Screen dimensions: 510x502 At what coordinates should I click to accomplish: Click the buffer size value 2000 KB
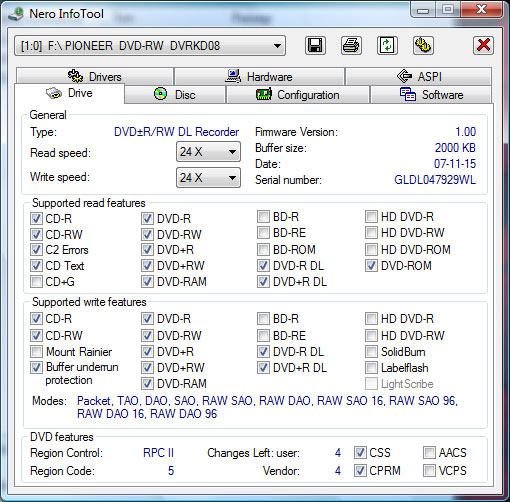point(455,148)
